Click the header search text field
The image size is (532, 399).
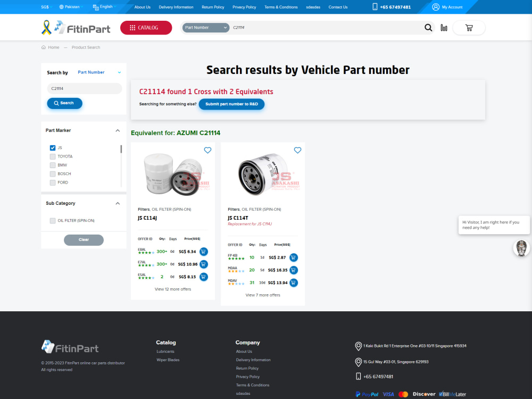pos(326,28)
